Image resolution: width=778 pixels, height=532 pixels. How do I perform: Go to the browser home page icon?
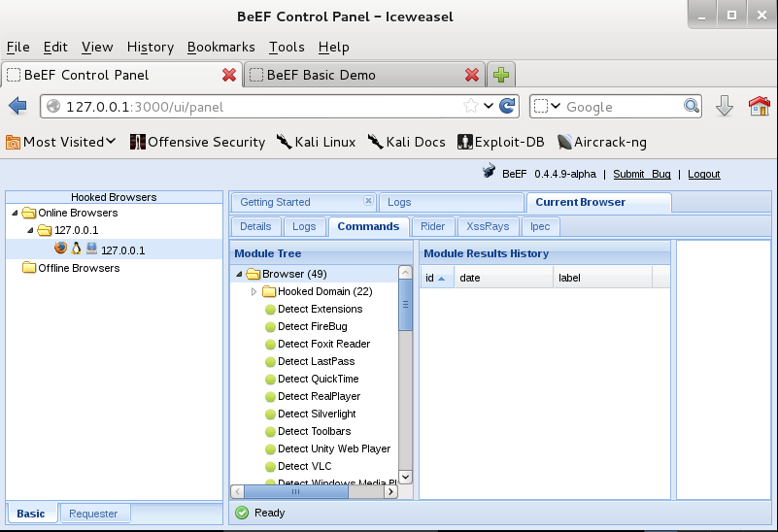tap(760, 106)
